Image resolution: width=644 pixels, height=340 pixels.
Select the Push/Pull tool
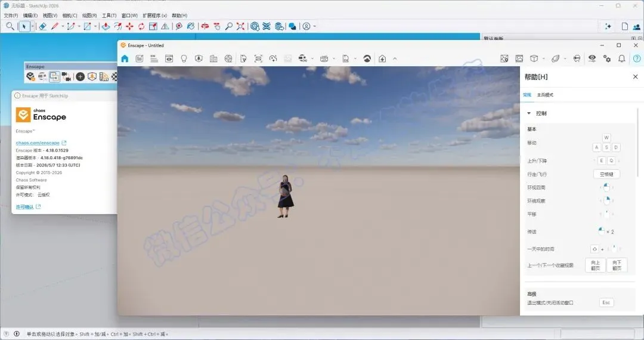click(x=106, y=26)
